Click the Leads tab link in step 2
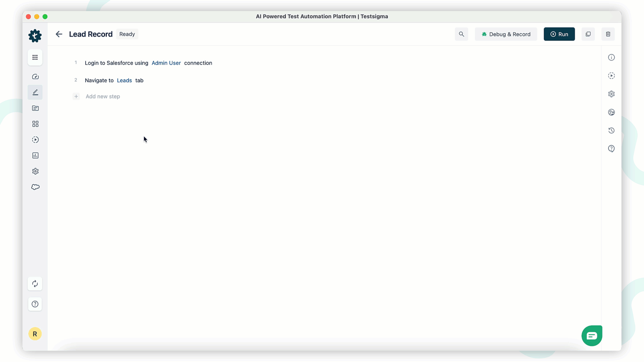The width and height of the screenshot is (644, 362). pos(124,80)
